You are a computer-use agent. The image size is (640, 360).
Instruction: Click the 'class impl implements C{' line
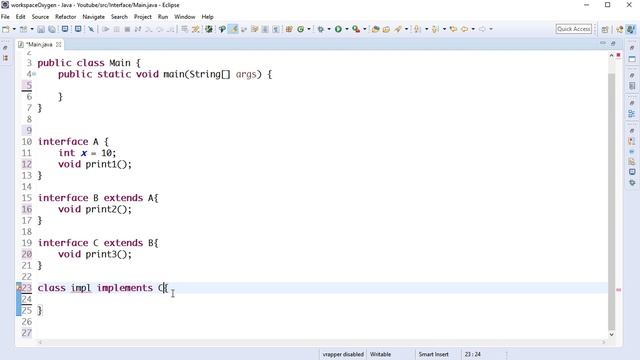(103, 288)
